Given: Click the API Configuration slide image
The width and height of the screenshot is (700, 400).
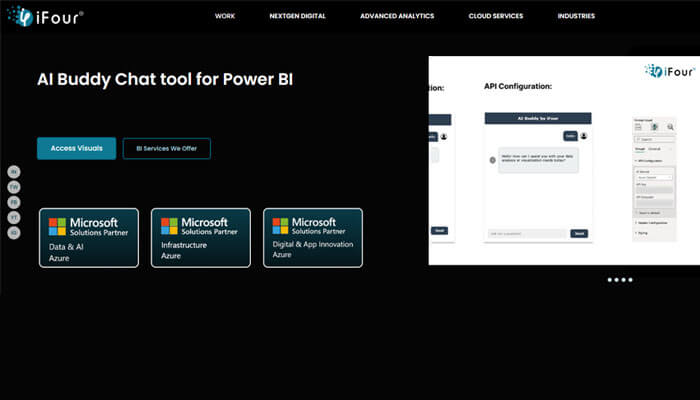Looking at the screenshot, I should (x=564, y=161).
